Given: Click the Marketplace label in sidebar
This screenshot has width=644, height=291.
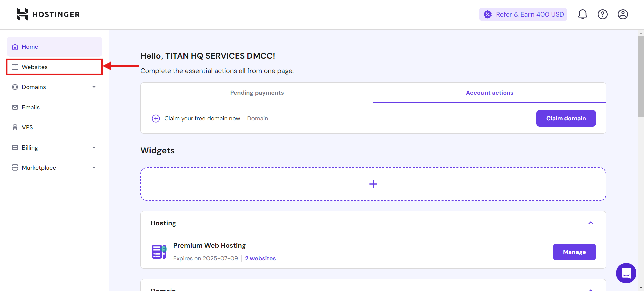Looking at the screenshot, I should pos(39,168).
